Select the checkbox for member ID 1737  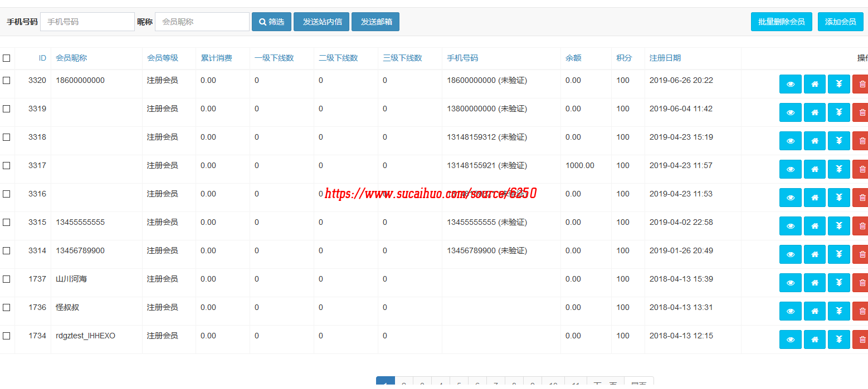point(7,279)
